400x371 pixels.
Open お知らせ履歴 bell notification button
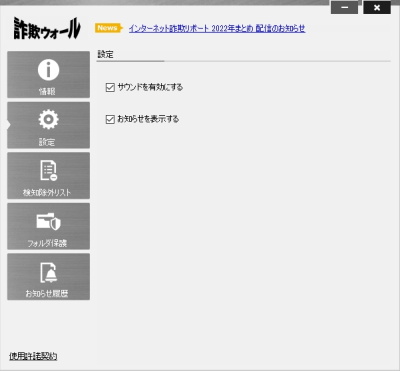pyautogui.click(x=48, y=276)
